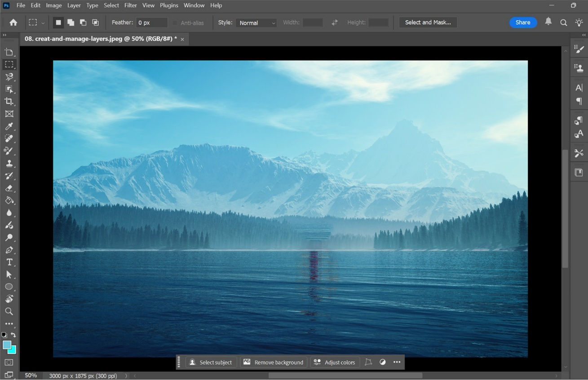Collapse the right panel dock
Viewport: 588px width, 380px height.
point(584,35)
